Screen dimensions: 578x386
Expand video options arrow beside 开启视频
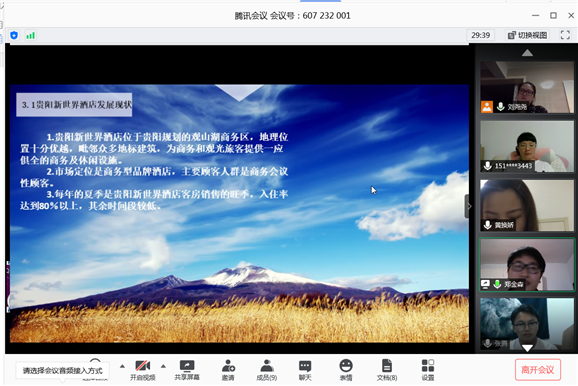(163, 366)
